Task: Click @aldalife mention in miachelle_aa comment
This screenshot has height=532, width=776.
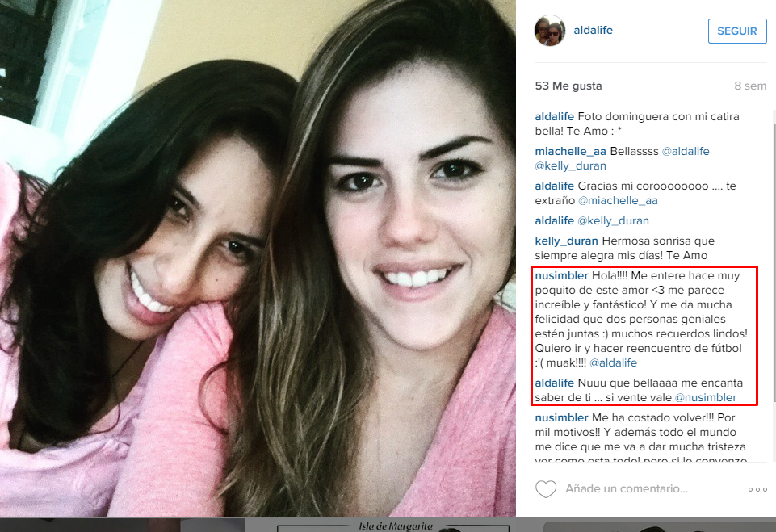Action: [x=686, y=152]
